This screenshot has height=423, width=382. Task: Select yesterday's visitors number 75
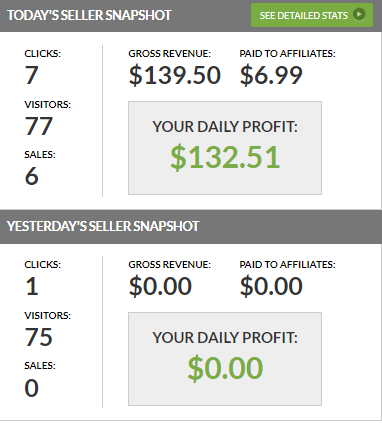[x=39, y=337]
